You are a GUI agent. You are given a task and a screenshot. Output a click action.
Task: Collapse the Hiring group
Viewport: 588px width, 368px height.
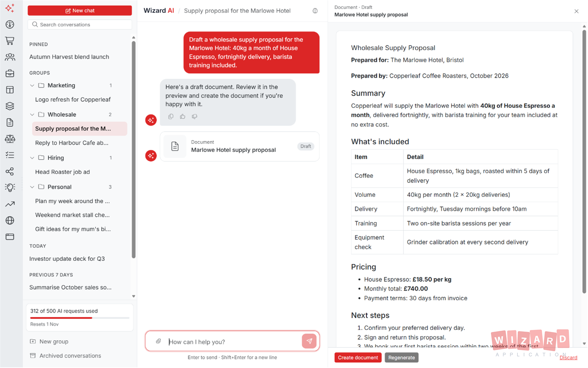pos(32,158)
